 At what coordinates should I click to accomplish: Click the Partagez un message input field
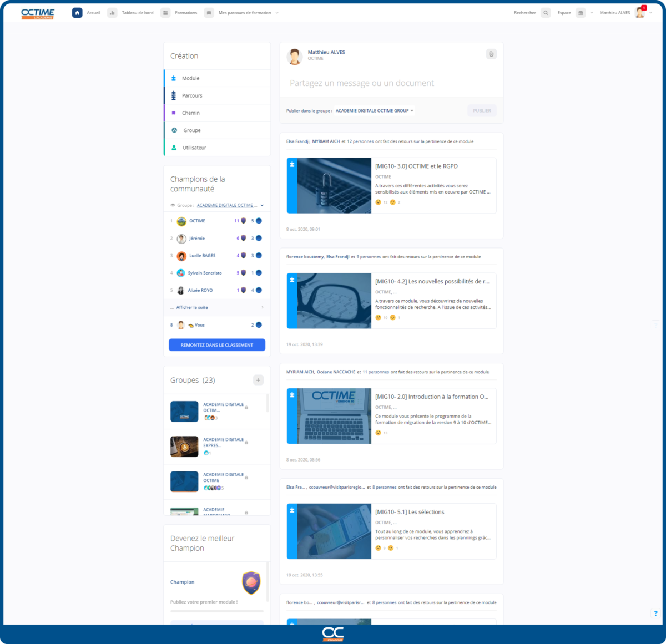pos(362,83)
